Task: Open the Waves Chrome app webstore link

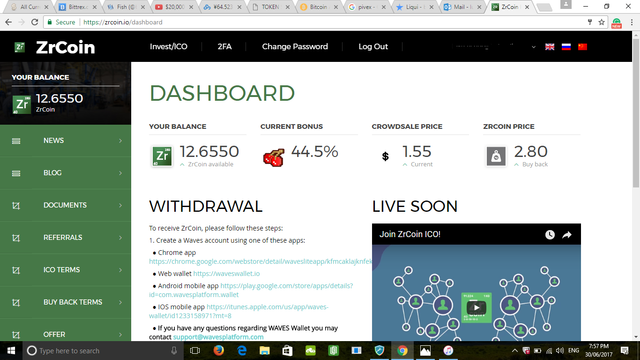Action: (x=260, y=261)
